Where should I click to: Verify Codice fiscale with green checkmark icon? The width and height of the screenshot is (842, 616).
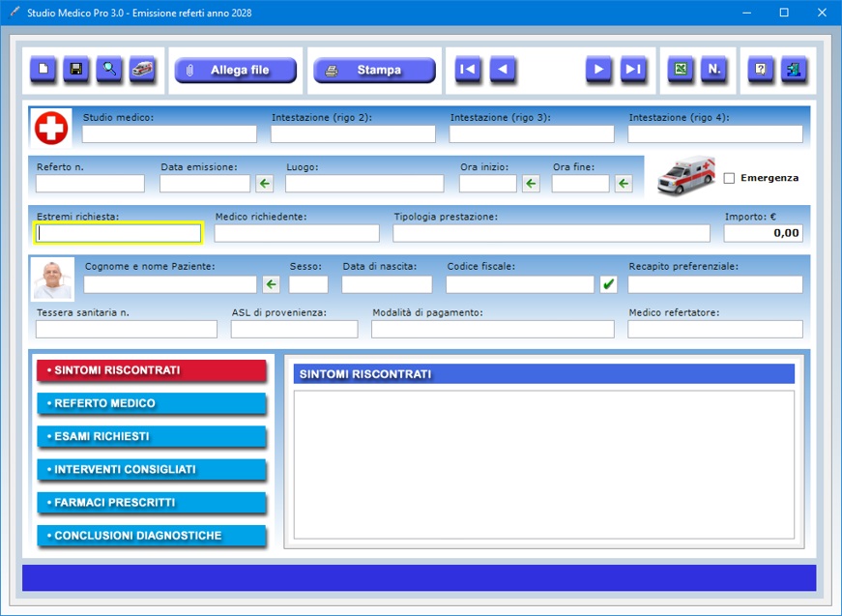pos(608,284)
